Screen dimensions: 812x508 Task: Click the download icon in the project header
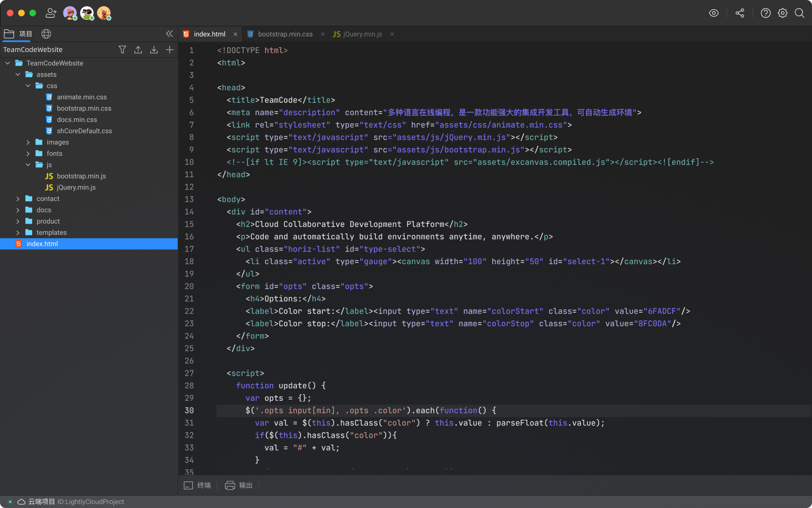tap(154, 50)
